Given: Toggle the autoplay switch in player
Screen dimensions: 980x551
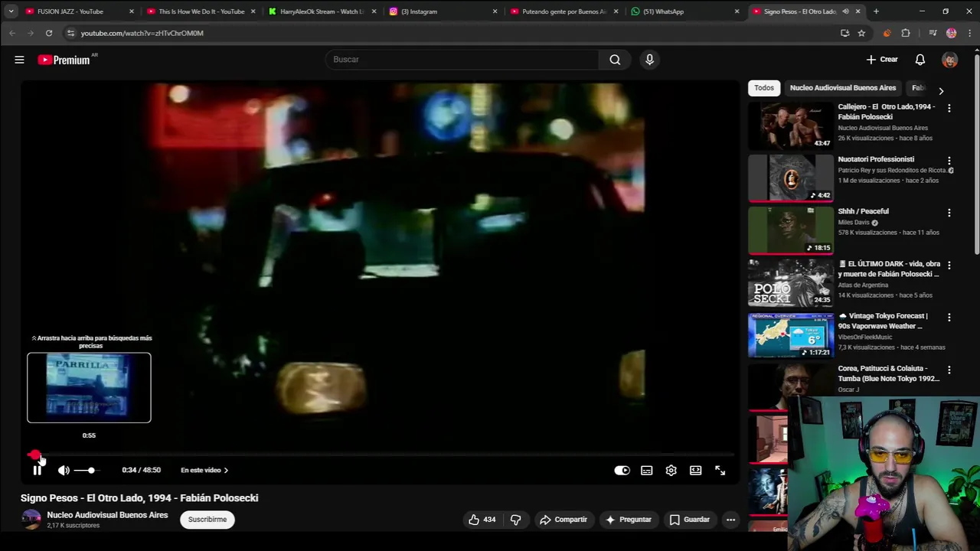Looking at the screenshot, I should [622, 470].
